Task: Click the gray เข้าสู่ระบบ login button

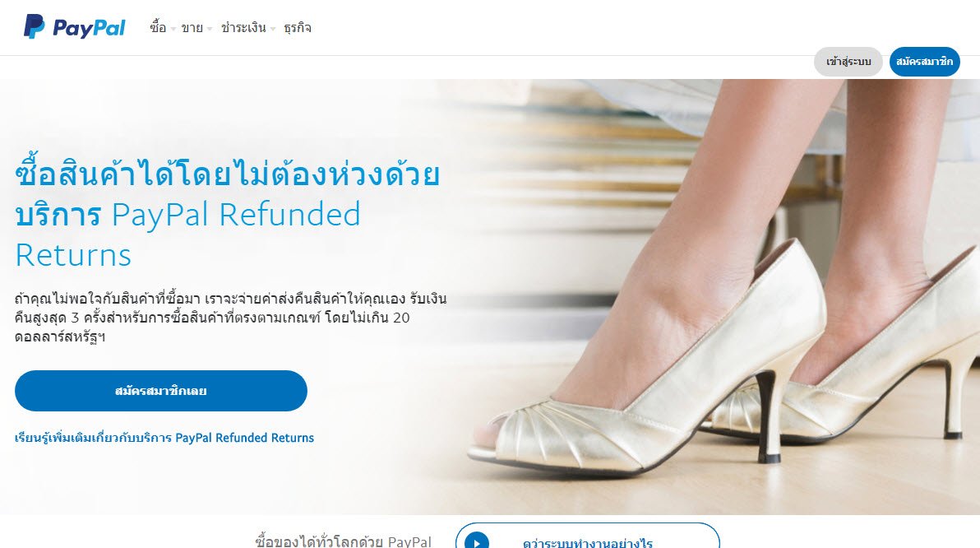Action: tap(848, 62)
